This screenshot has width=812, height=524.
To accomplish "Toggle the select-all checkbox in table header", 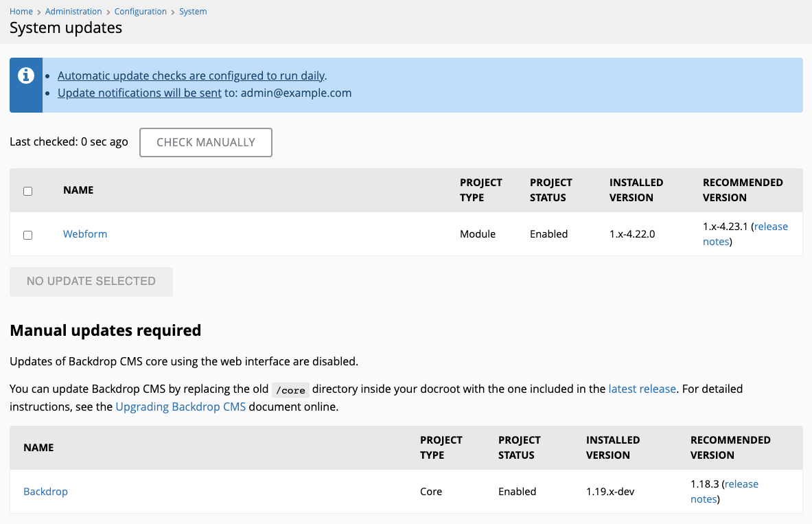I will tap(28, 191).
